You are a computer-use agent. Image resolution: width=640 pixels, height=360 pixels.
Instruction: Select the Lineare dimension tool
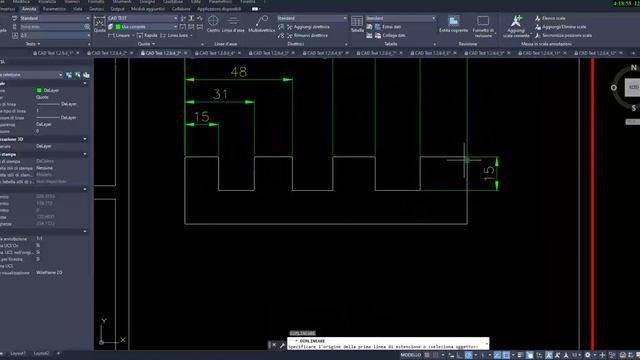(x=119, y=36)
